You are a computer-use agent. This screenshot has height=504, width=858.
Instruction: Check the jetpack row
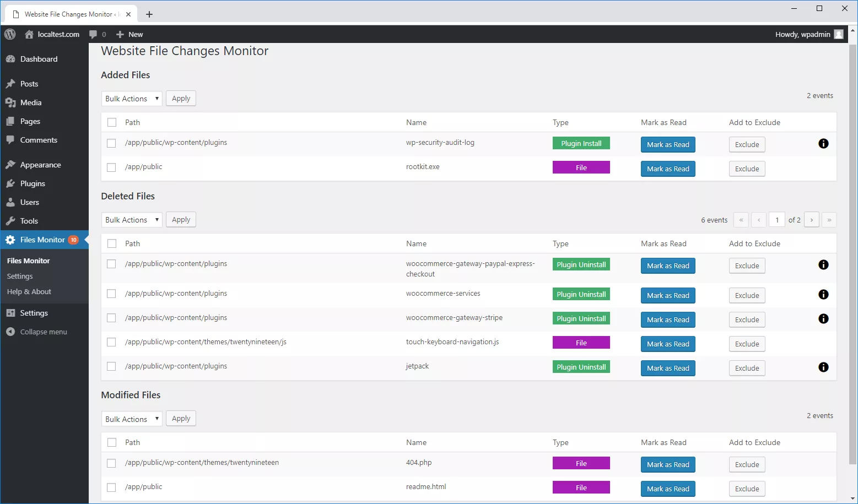[111, 366]
